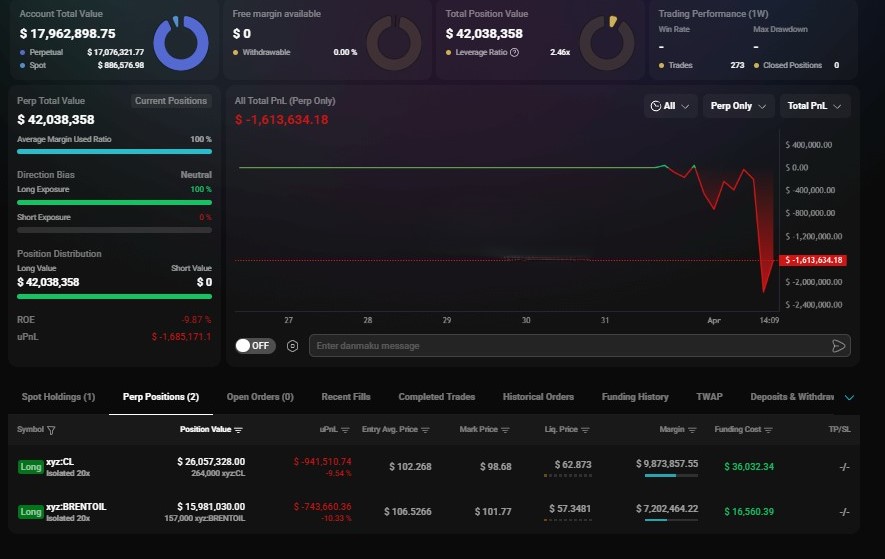Screen dimensions: 885x559
Task: Click the xyz:CL margin progress bar
Action: [671, 475]
